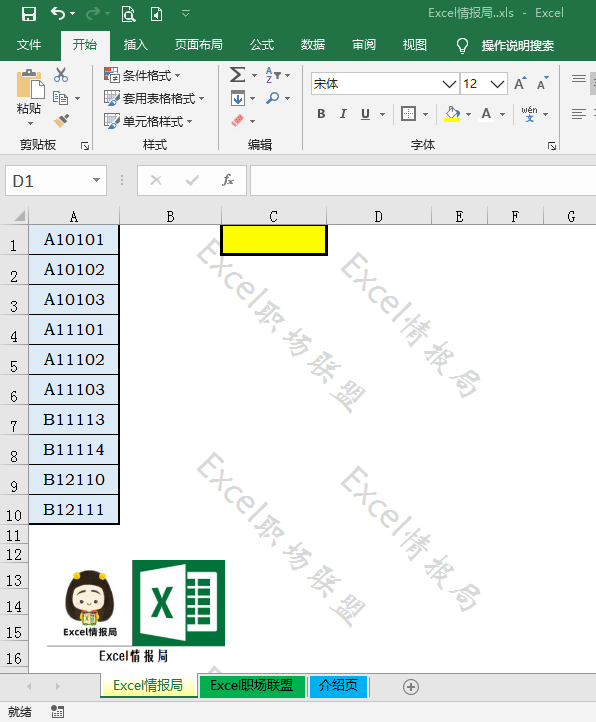Screen dimensions: 596x722
Task: Open the 公式 ribbon tab
Action: pos(262,45)
